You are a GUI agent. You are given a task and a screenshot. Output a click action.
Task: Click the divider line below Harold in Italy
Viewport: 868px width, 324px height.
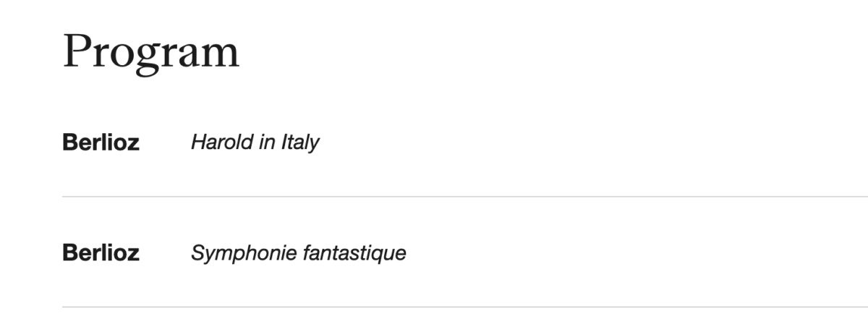pos(463,196)
